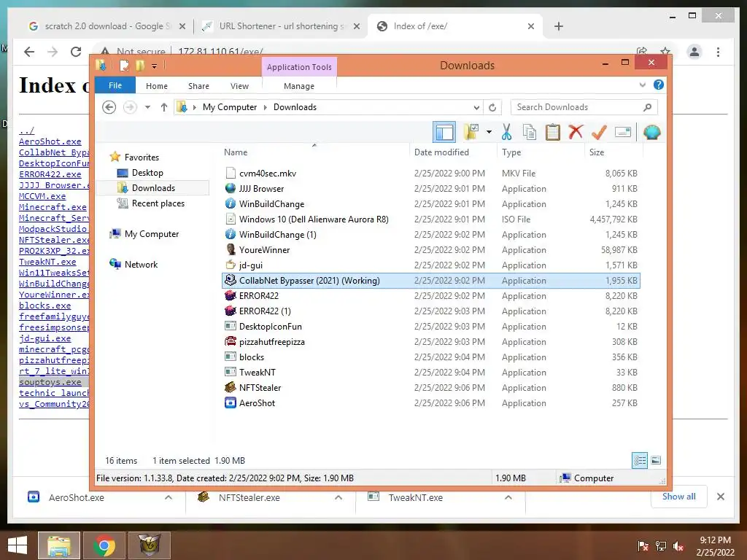Click Downloads breadcrumb in address bar
747x560 pixels.
click(295, 107)
